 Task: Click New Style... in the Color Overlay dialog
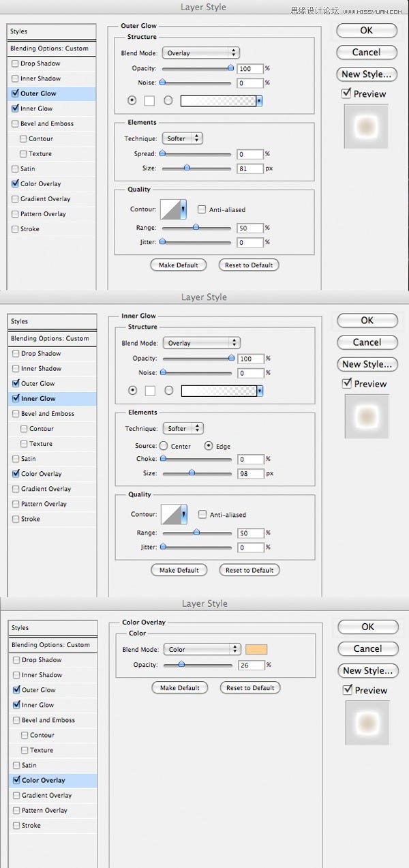coord(368,670)
